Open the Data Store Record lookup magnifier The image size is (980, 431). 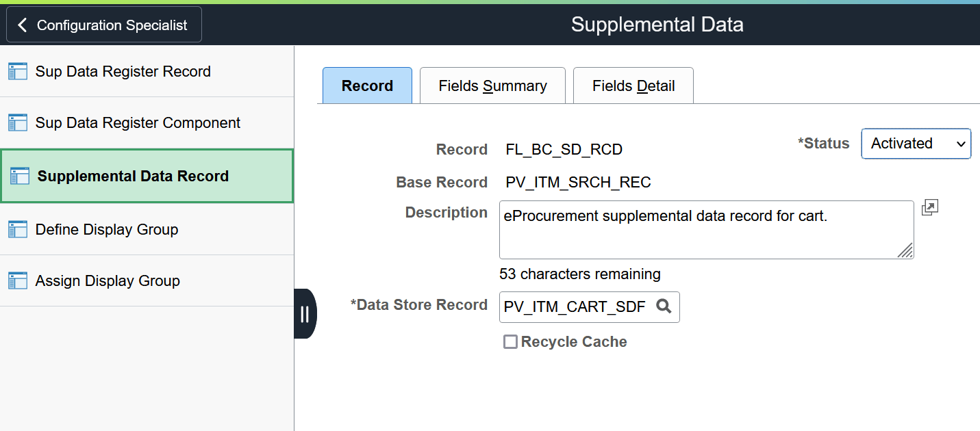click(663, 306)
